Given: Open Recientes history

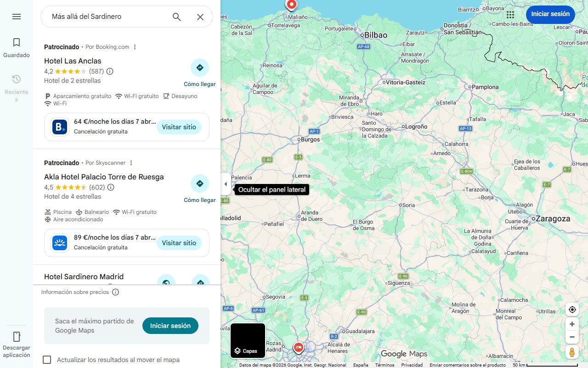Looking at the screenshot, I should point(17,87).
